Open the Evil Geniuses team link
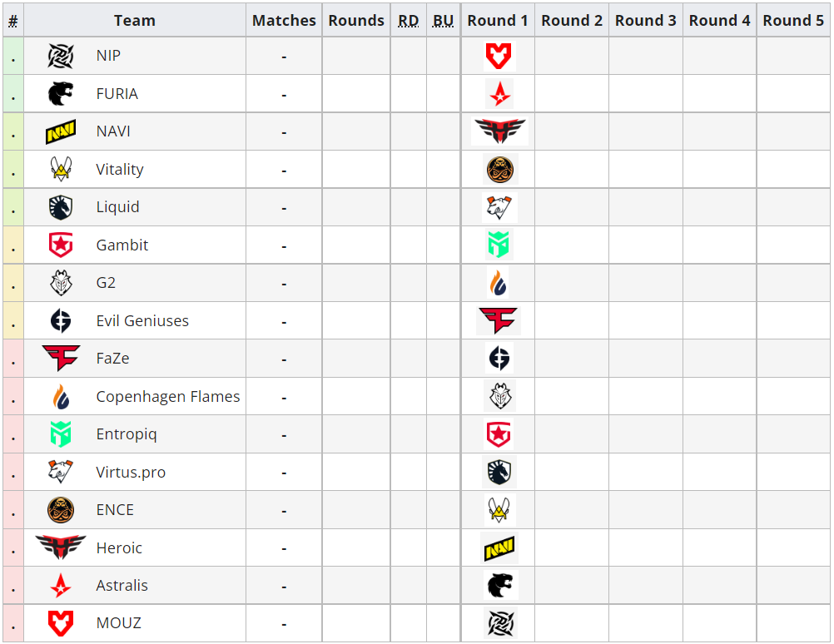This screenshot has width=834, height=644. pyautogui.click(x=142, y=321)
